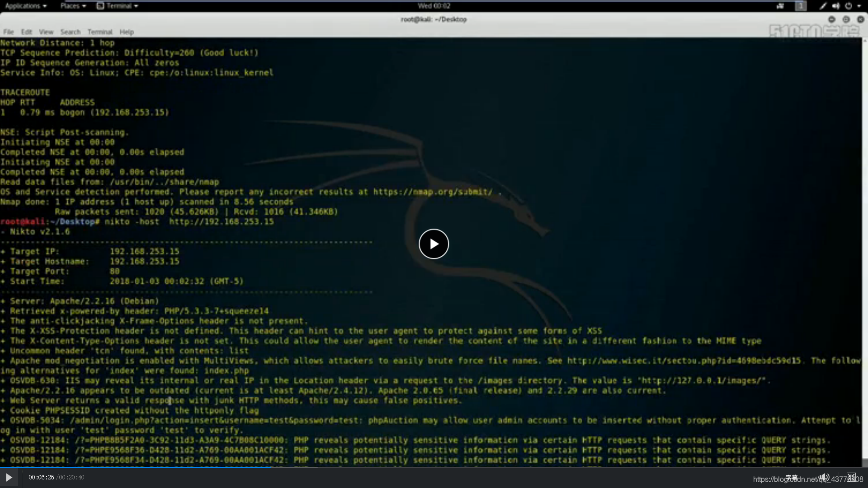
Task: Mute the video player volume speaker
Action: point(824,478)
